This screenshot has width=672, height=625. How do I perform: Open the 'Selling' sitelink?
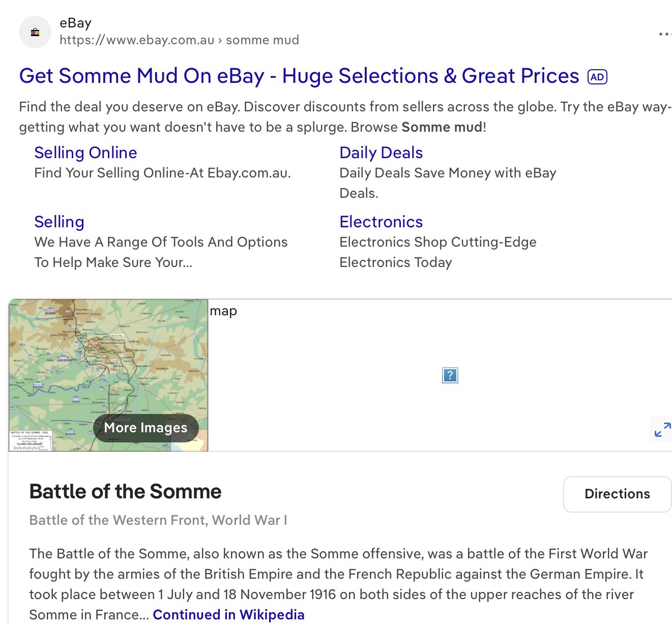(x=59, y=222)
